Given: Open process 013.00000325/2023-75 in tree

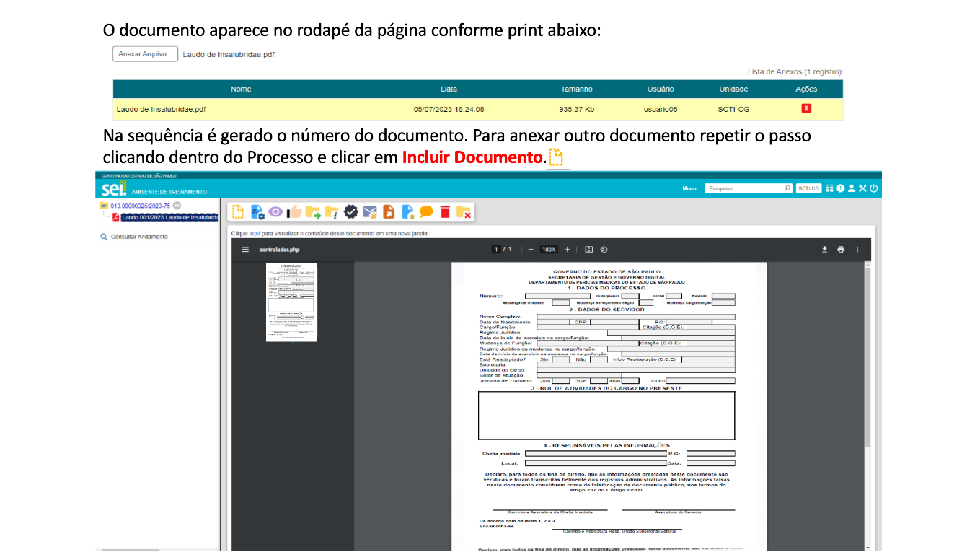Looking at the screenshot, I should pos(140,206).
